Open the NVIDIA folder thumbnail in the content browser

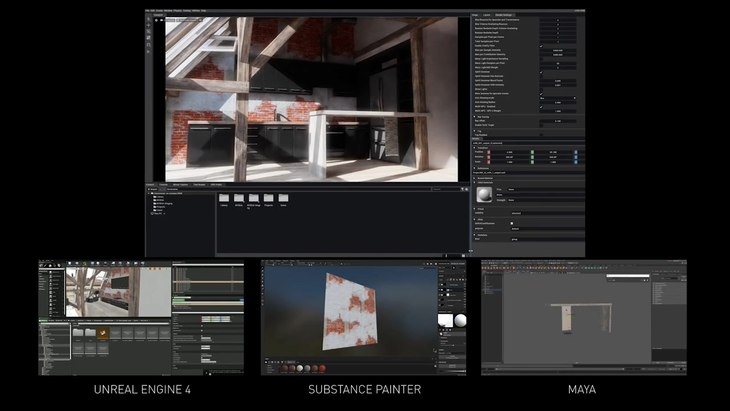(239, 198)
